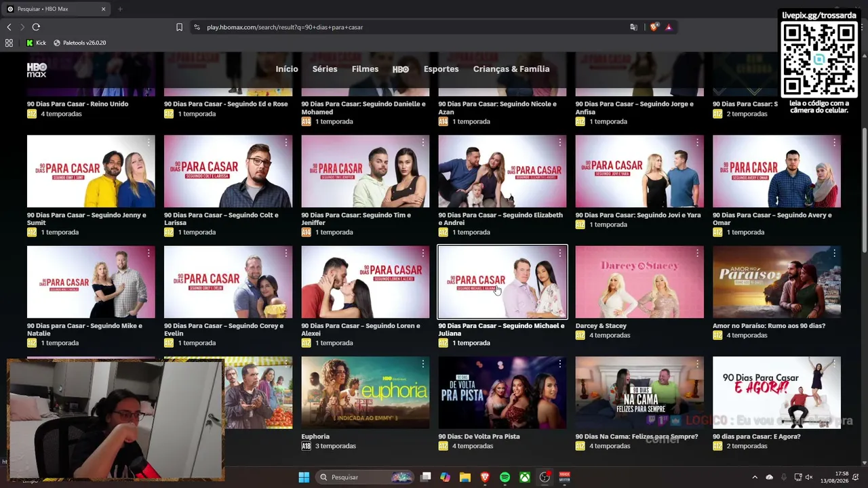This screenshot has height=488, width=868.
Task: Open the Darcey & Stacey thumbnail
Action: pyautogui.click(x=639, y=282)
